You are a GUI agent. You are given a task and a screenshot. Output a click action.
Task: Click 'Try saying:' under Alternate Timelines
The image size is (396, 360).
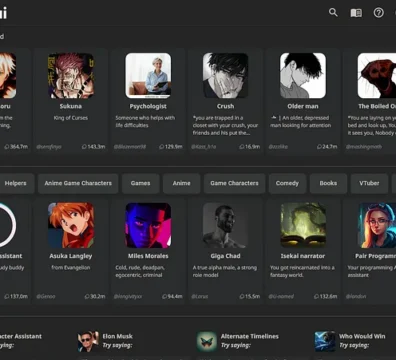point(235,345)
